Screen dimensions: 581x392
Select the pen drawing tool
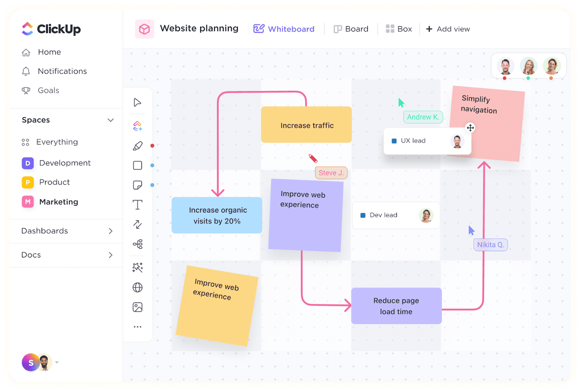click(x=137, y=146)
